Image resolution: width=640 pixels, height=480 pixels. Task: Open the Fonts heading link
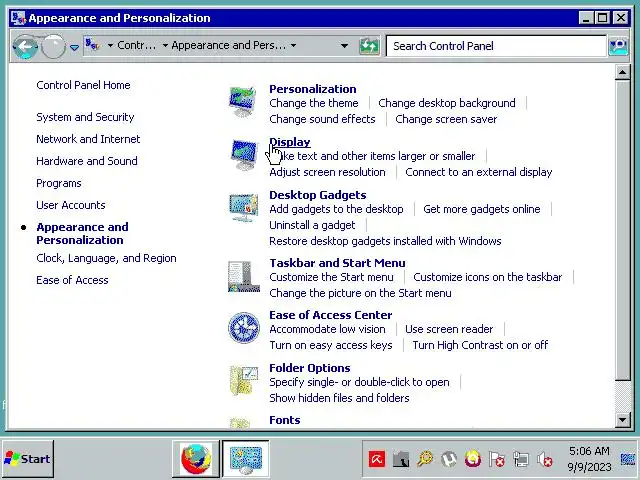click(285, 420)
